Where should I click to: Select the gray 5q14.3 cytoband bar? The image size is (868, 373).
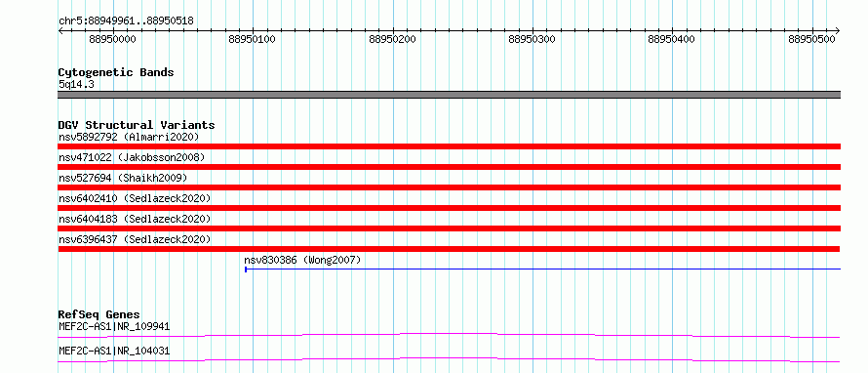pyautogui.click(x=449, y=95)
